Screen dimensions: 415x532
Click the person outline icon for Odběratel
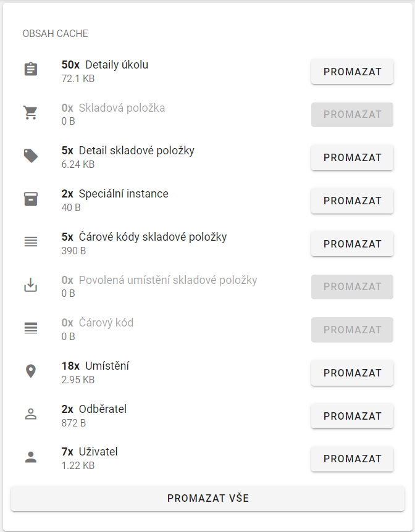tap(31, 414)
